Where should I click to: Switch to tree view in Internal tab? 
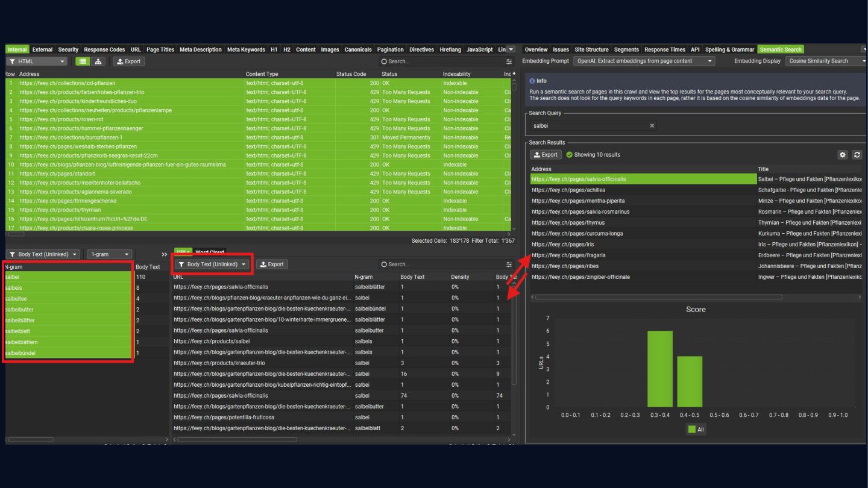(x=98, y=61)
